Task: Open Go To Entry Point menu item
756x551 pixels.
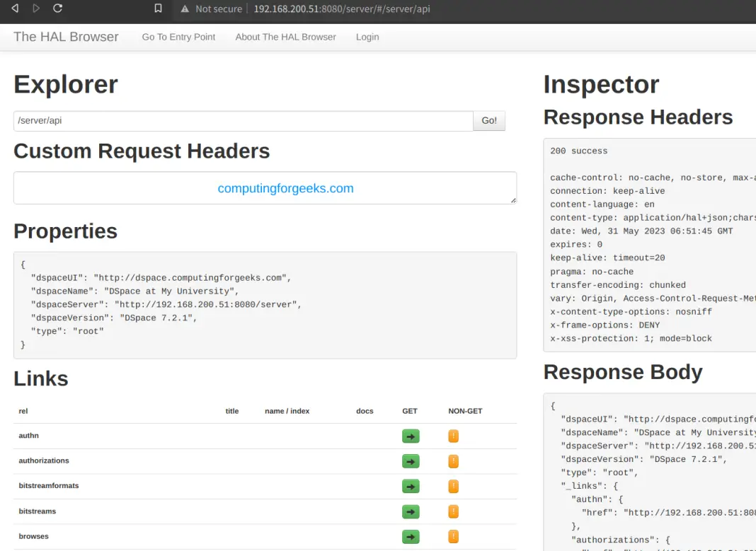Action: coord(178,37)
